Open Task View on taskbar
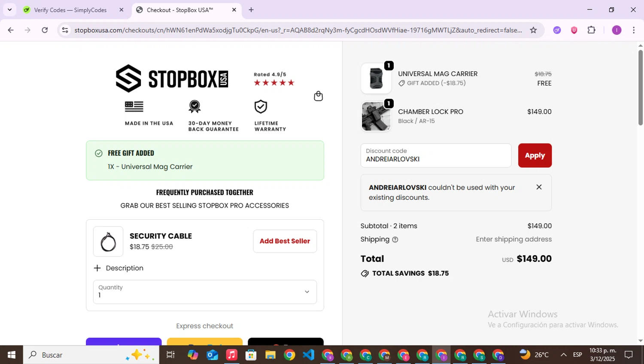The width and height of the screenshot is (644, 364). tap(170, 355)
